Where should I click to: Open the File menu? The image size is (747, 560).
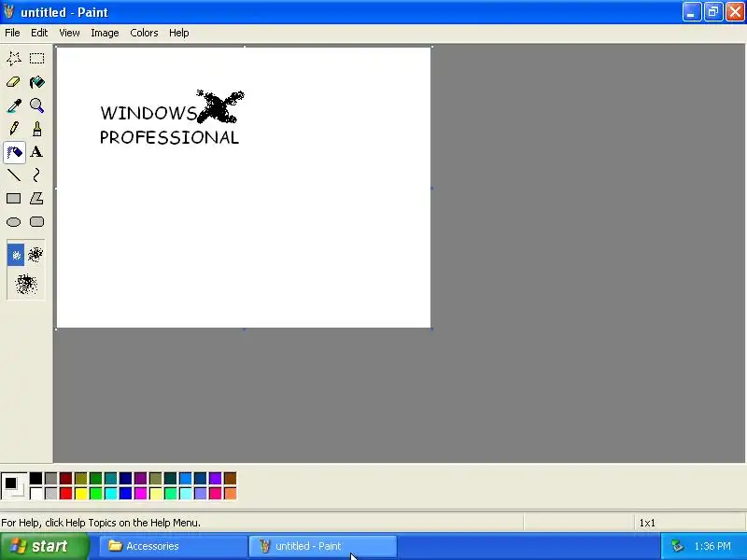[12, 33]
